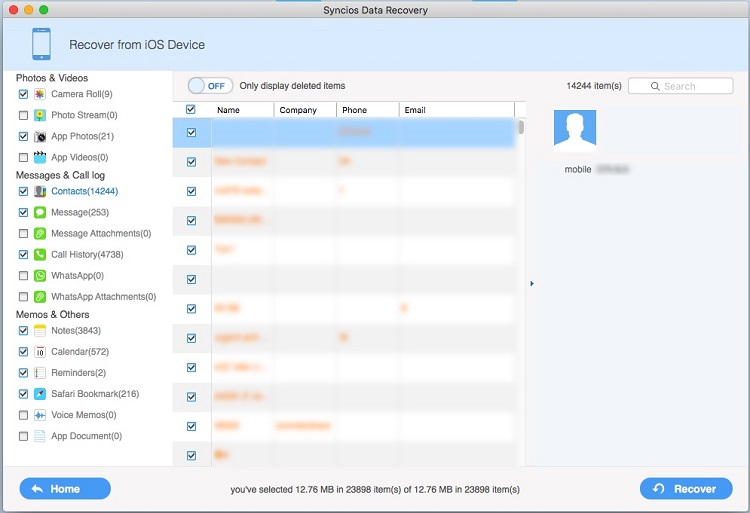Click the selected size status text

pyautogui.click(x=375, y=490)
